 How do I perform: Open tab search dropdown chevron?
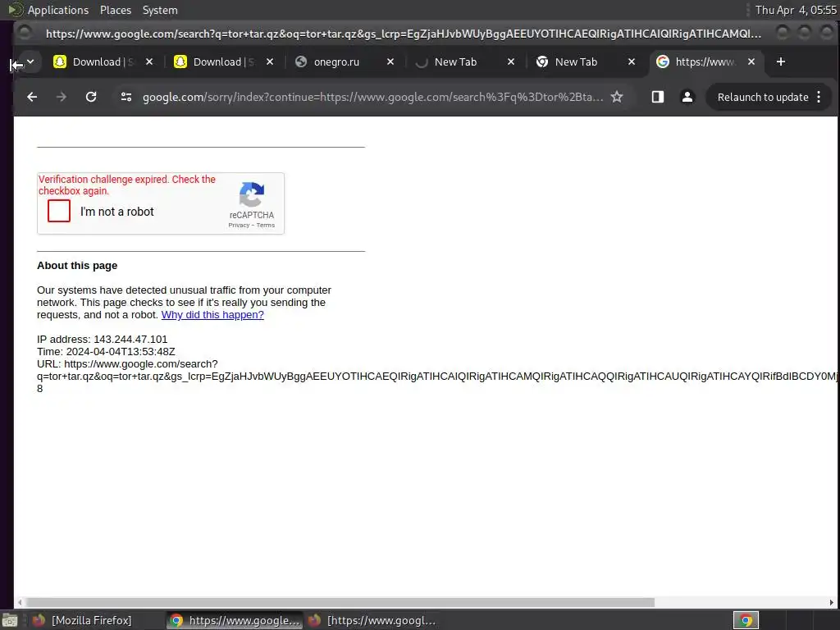click(30, 62)
